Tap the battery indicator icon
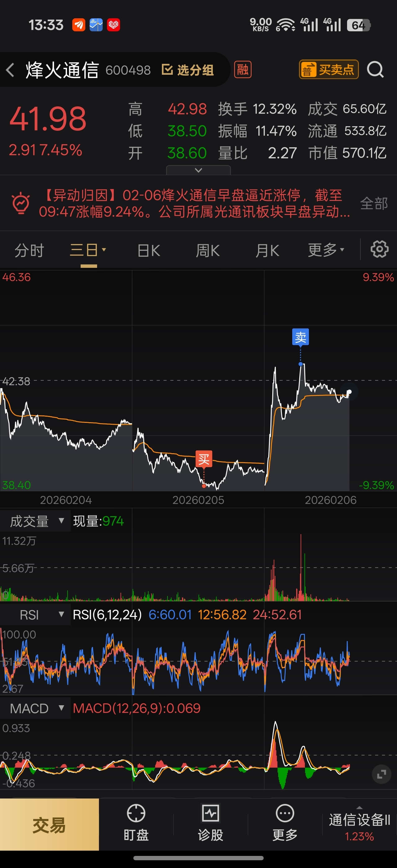Screen dimensions: 397x868 coord(359,25)
